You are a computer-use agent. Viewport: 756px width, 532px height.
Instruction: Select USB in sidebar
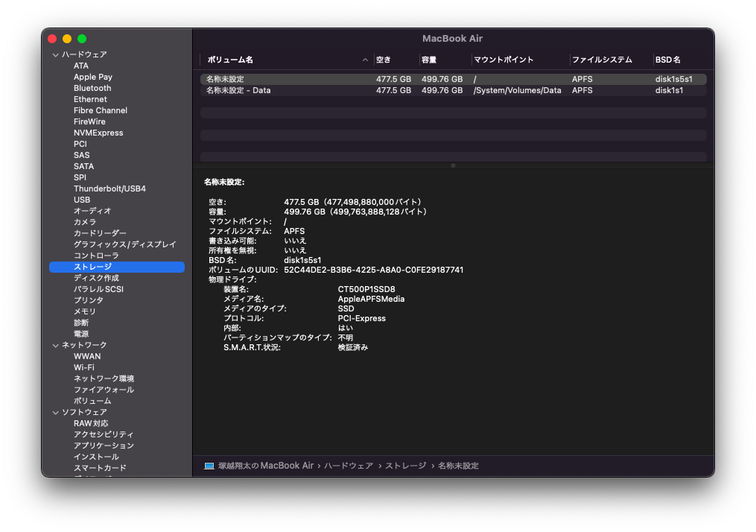click(82, 200)
